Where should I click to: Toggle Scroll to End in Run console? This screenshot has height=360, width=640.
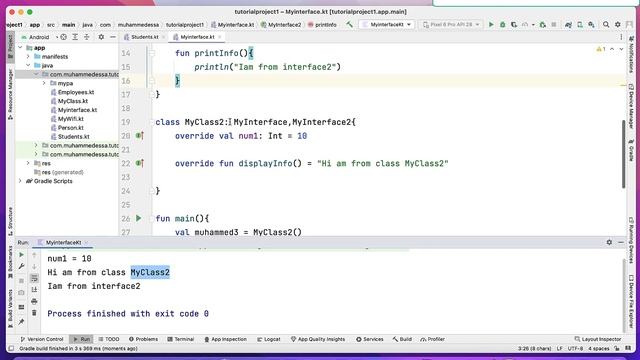coord(34,290)
